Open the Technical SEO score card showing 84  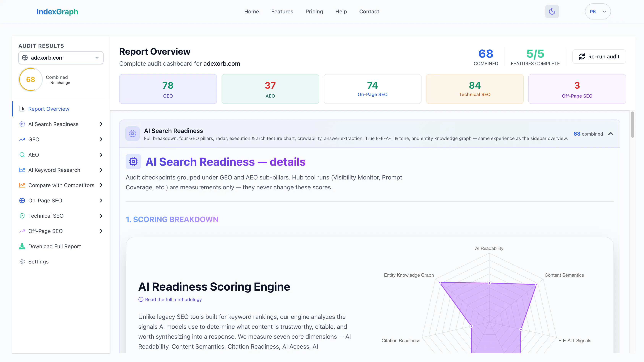pyautogui.click(x=475, y=89)
